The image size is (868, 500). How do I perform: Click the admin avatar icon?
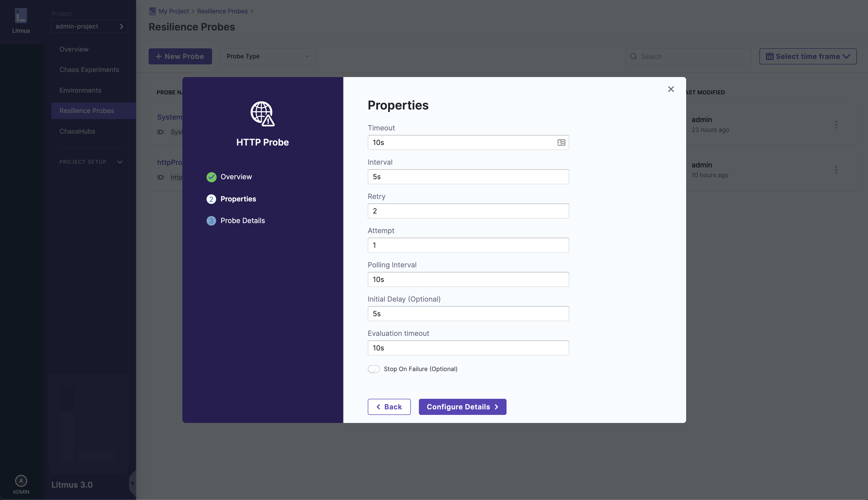(21, 481)
